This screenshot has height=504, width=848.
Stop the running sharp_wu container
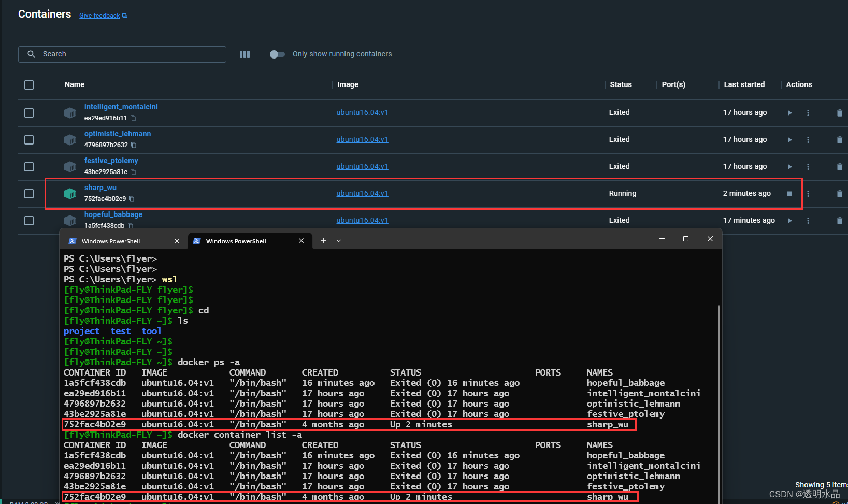click(x=789, y=194)
